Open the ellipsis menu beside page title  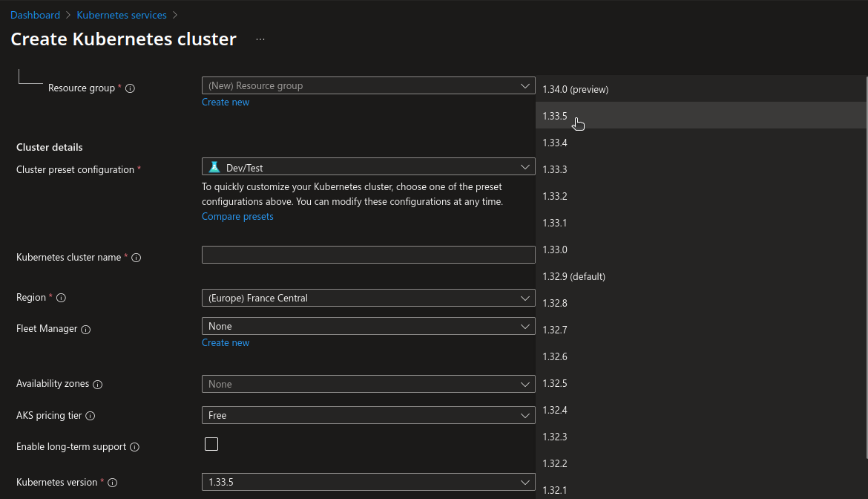[x=260, y=39]
